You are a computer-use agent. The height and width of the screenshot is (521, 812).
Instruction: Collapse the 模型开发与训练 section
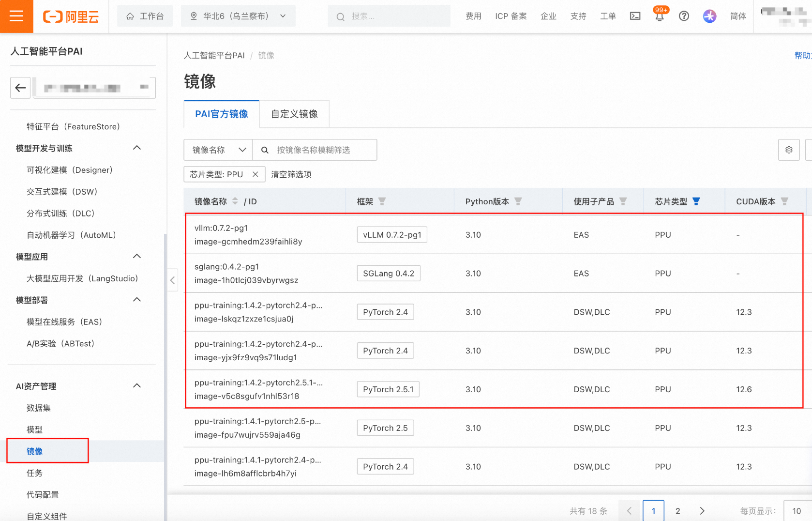tap(137, 148)
